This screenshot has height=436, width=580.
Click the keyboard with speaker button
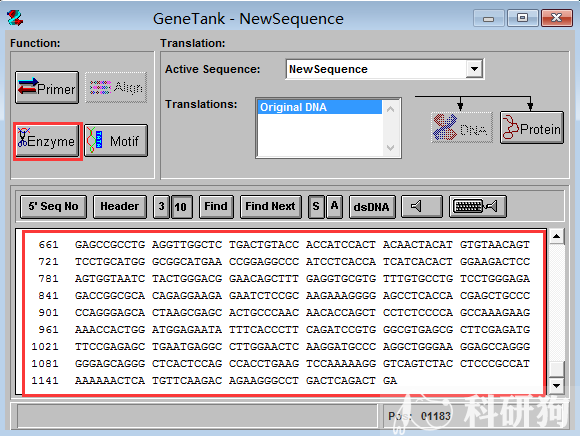click(x=478, y=206)
